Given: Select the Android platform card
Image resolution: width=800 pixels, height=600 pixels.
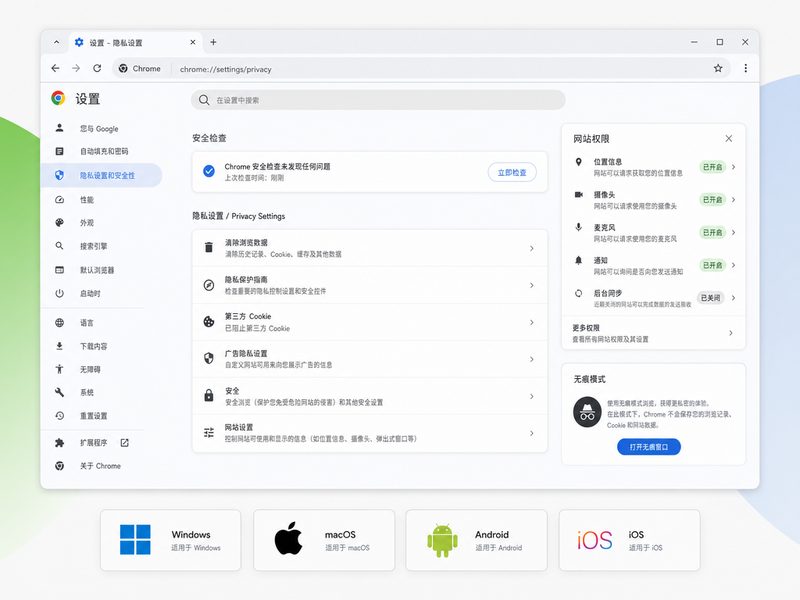Looking at the screenshot, I should (x=477, y=540).
